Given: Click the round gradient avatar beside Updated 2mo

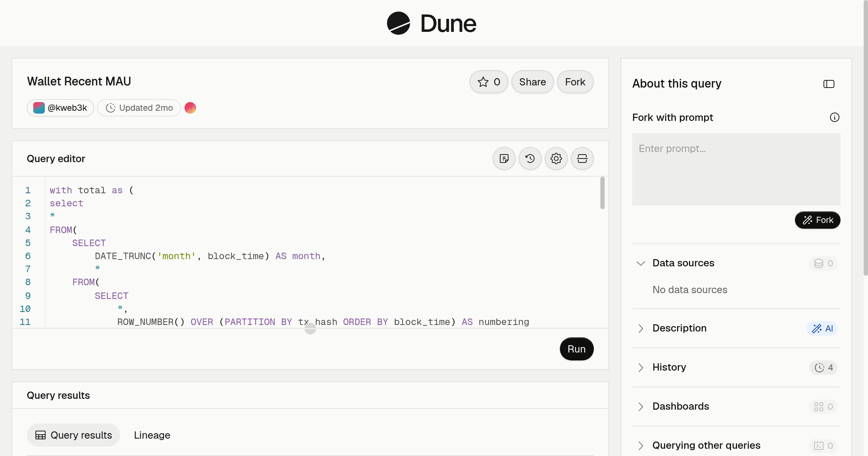Looking at the screenshot, I should (x=190, y=108).
